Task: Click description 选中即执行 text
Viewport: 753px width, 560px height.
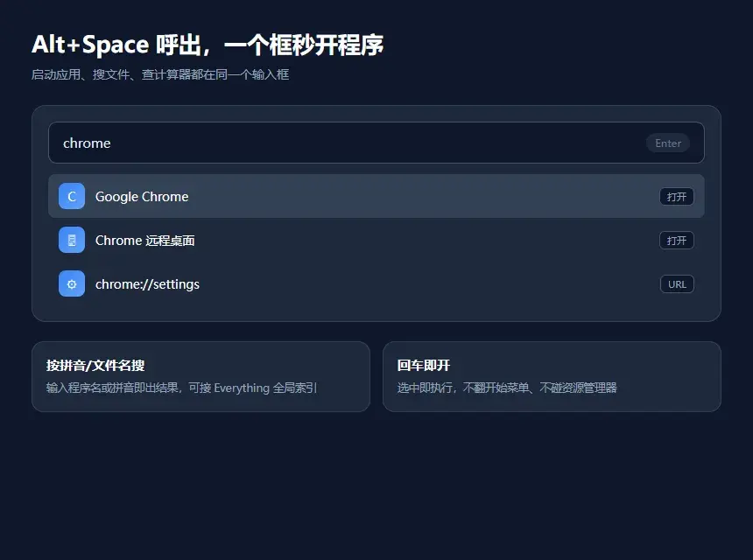Action: [x=507, y=388]
